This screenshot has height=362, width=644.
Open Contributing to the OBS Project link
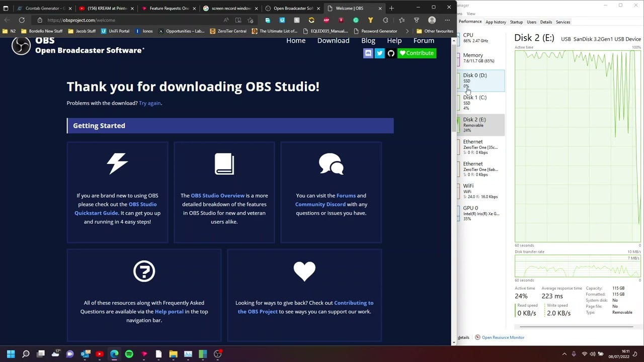point(305,307)
